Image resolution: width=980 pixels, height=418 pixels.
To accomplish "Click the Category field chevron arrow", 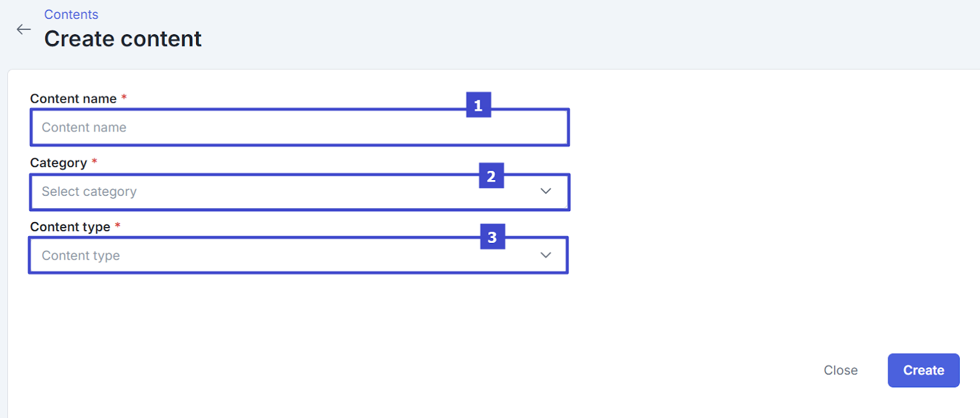I will click(x=546, y=191).
